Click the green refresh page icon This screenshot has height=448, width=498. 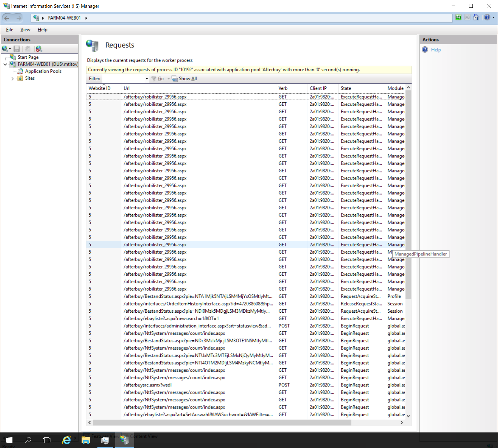click(458, 17)
